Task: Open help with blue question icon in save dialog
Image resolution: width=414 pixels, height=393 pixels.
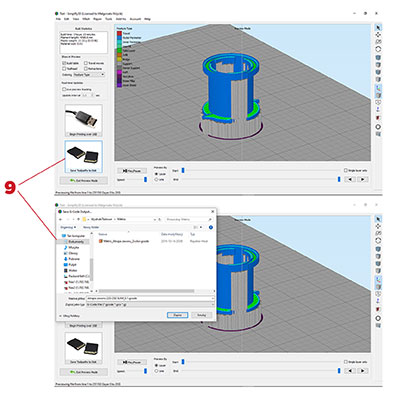Action: point(211,227)
